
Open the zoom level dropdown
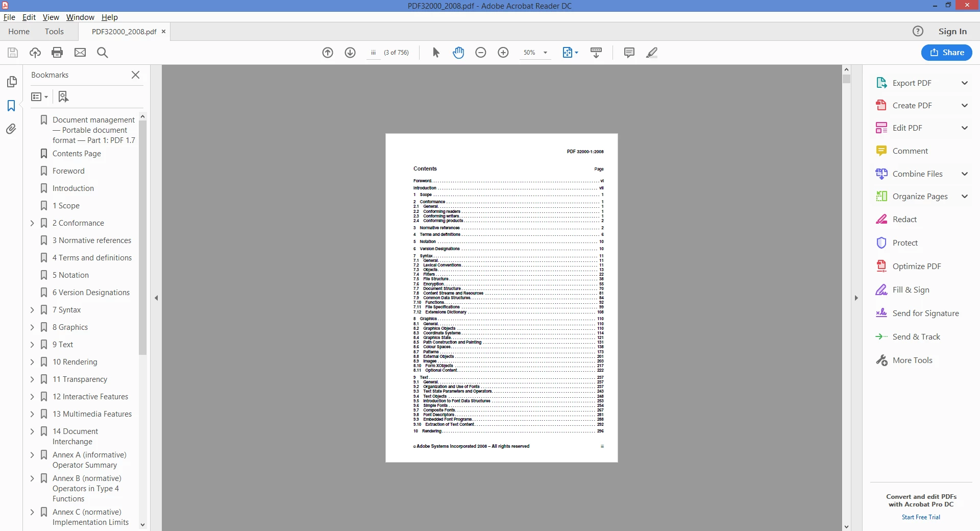pos(546,53)
